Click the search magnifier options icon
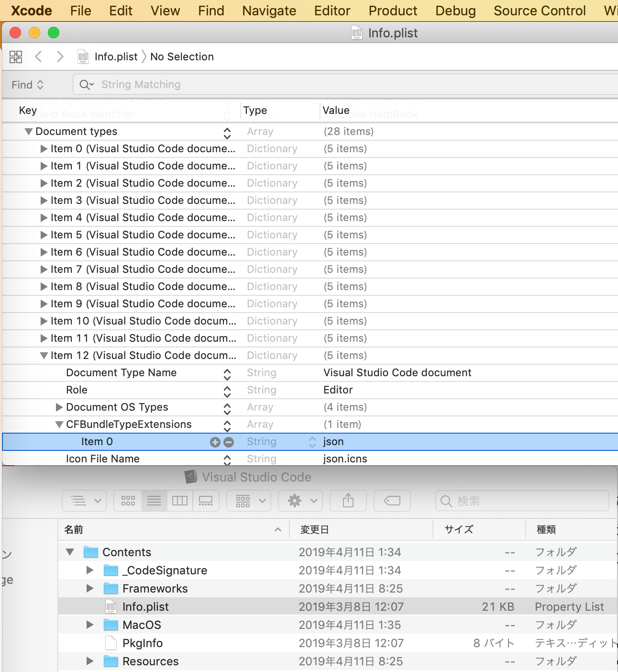618x672 pixels. pos(87,85)
